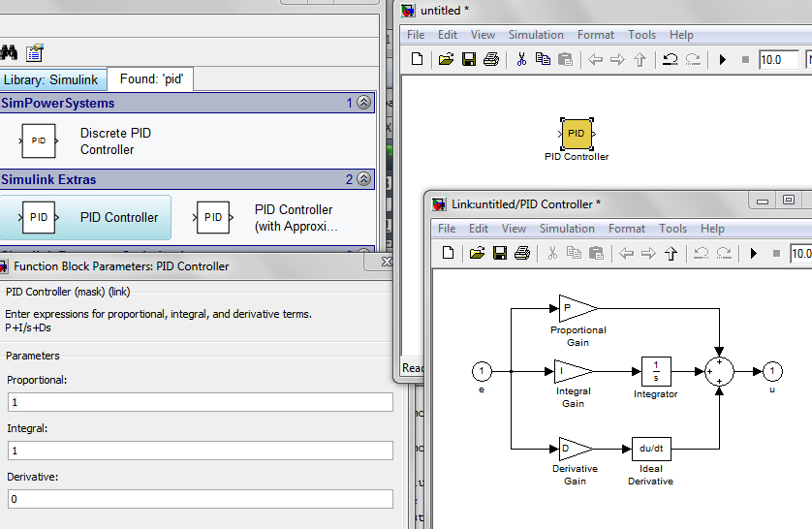Click Cut scissors icon in untitled window toolbar
The width and height of the screenshot is (812, 529).
click(521, 59)
